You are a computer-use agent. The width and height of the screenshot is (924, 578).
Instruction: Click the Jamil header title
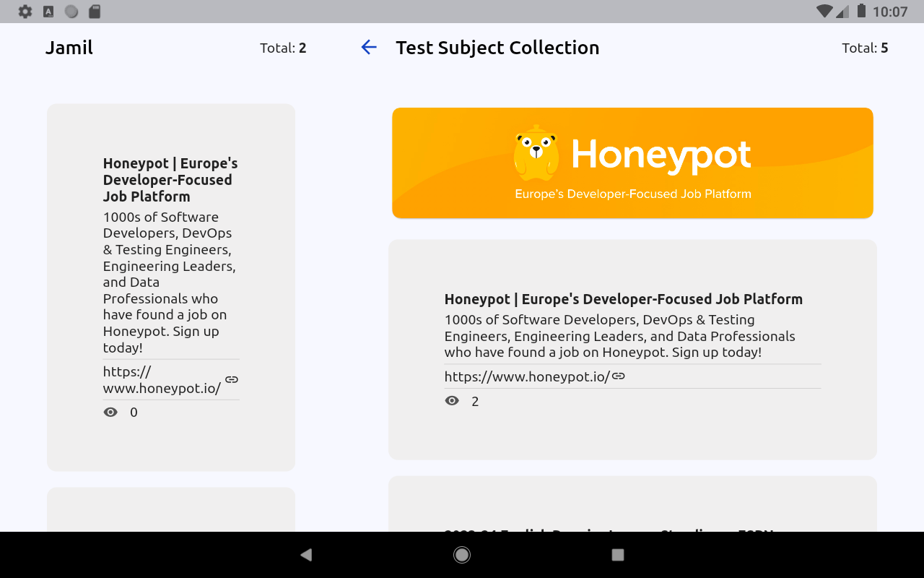(x=69, y=48)
